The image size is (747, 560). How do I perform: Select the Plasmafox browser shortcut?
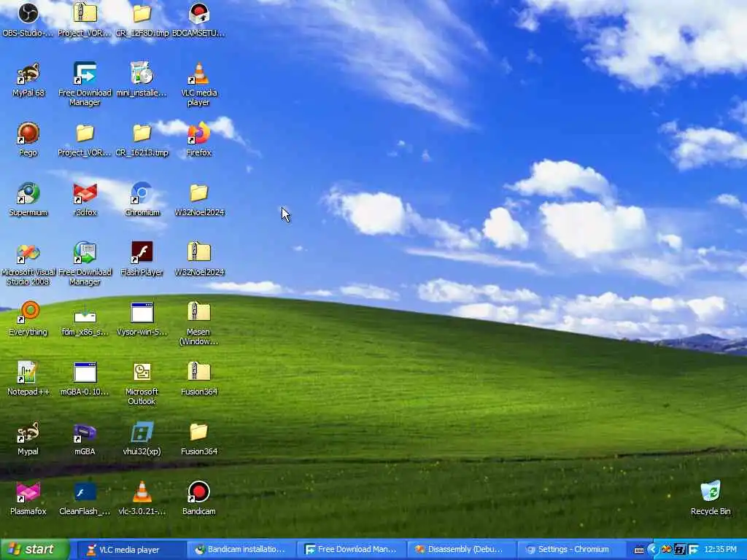click(28, 499)
